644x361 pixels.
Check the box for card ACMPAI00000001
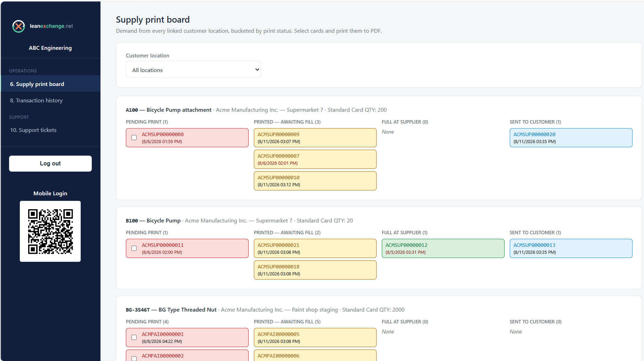coord(134,337)
